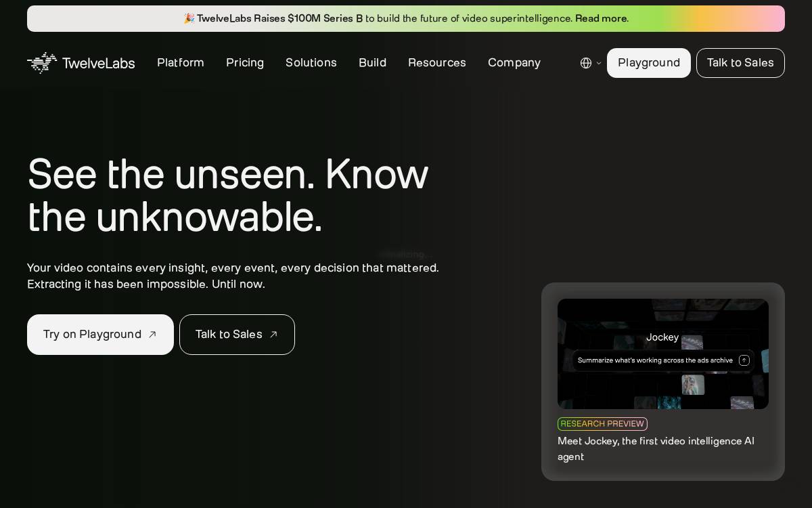Click Talk to Sales in header

[740, 63]
